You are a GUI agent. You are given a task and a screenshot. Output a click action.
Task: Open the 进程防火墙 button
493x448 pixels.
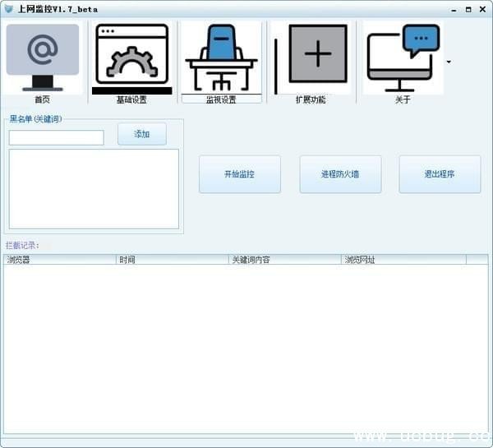point(340,174)
